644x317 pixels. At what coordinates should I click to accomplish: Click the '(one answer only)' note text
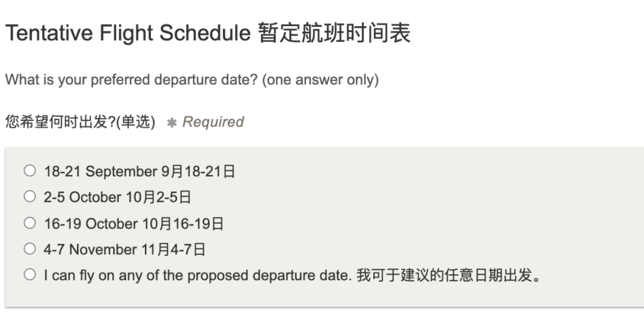tap(320, 80)
